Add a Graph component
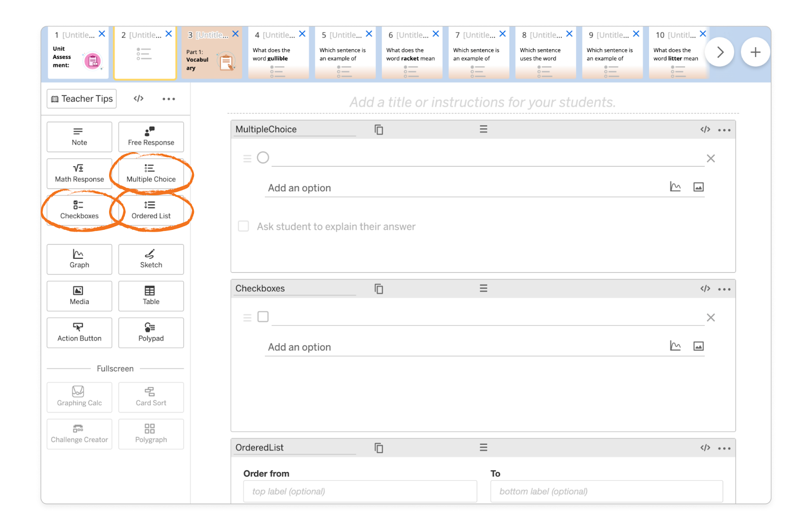The image size is (812, 530). [x=79, y=259]
